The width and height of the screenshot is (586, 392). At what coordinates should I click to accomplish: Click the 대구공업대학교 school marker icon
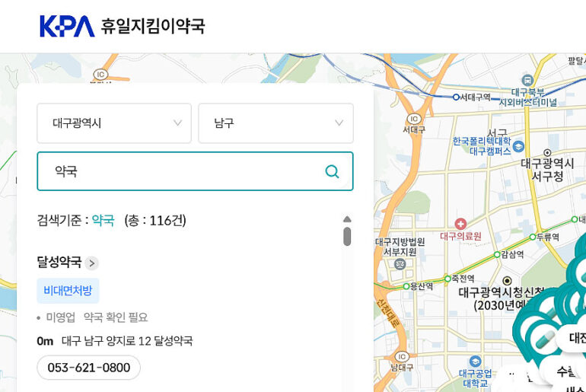[476, 361]
